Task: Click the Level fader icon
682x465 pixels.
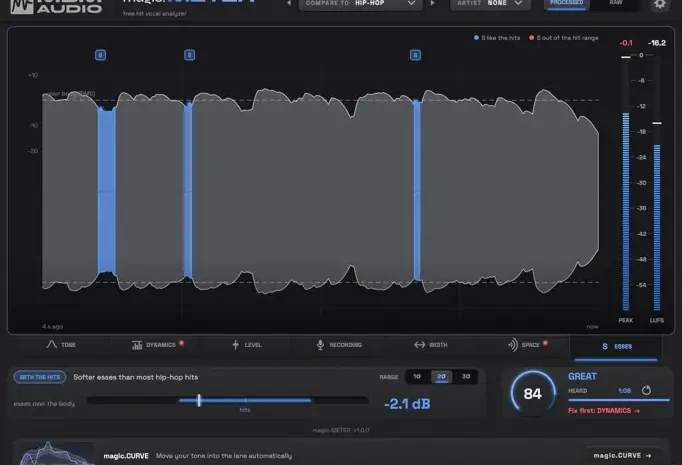Action: 235,345
